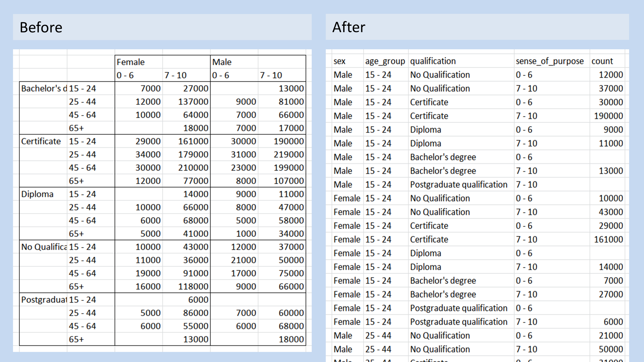Select the Female column header cell

(x=131, y=62)
